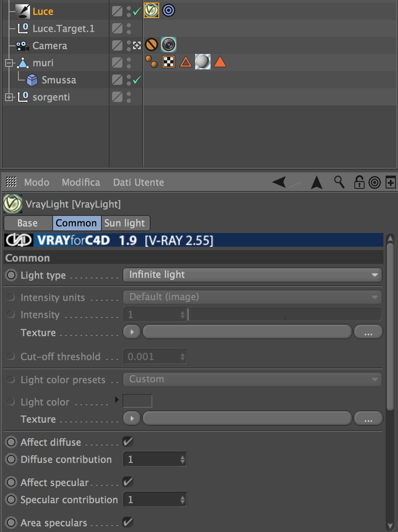398x532 pixels.
Task: Click the Diffuse contribution stepper arrows
Action: coord(183,460)
